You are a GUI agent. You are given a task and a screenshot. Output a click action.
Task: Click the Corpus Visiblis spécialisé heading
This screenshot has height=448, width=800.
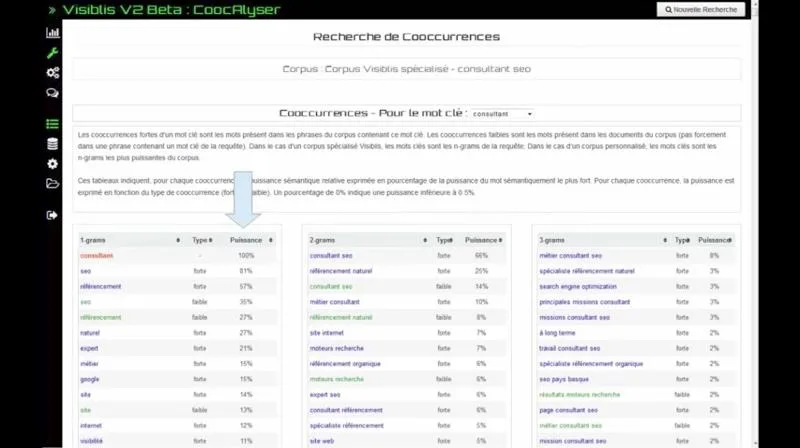(x=407, y=69)
